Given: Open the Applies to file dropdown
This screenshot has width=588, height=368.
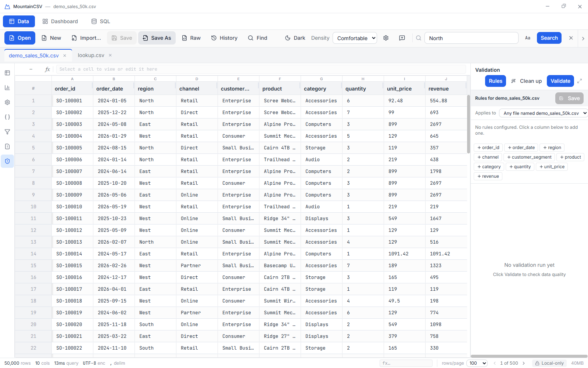Looking at the screenshot, I should [x=544, y=113].
